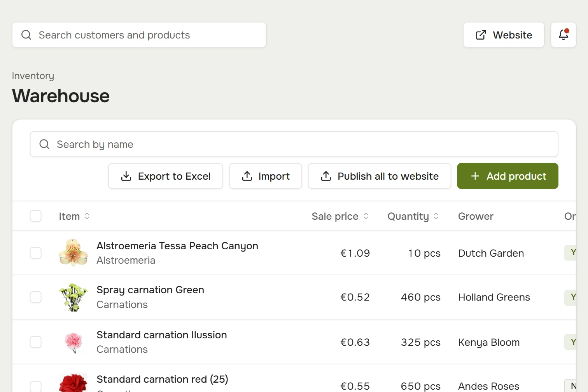Open the Standard carnation red (25) thumbnail
Screen dimensions: 588x392
click(73, 383)
